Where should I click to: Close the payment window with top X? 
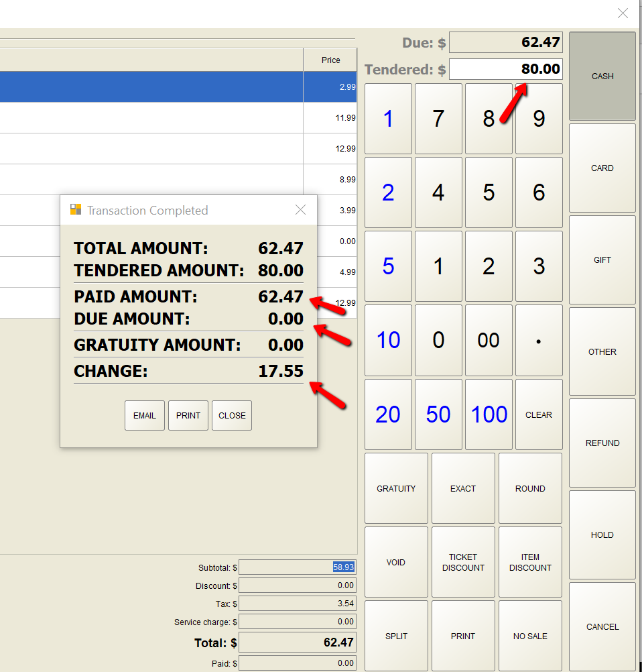click(623, 13)
